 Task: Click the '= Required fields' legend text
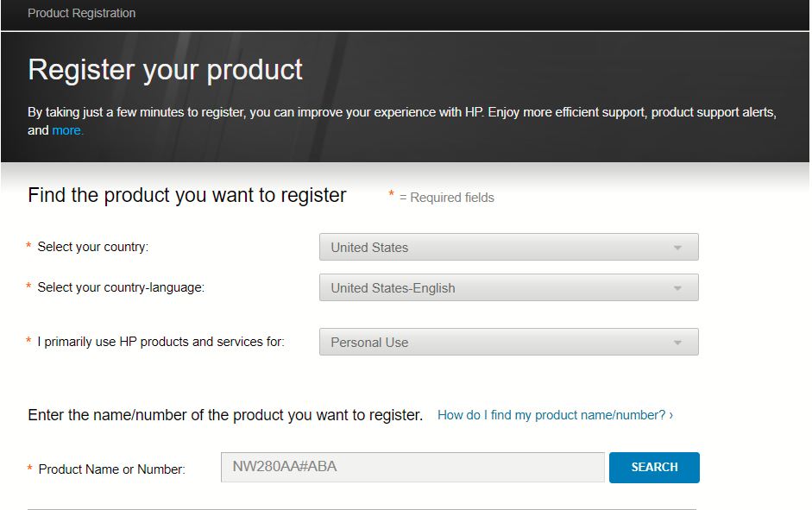coord(446,198)
